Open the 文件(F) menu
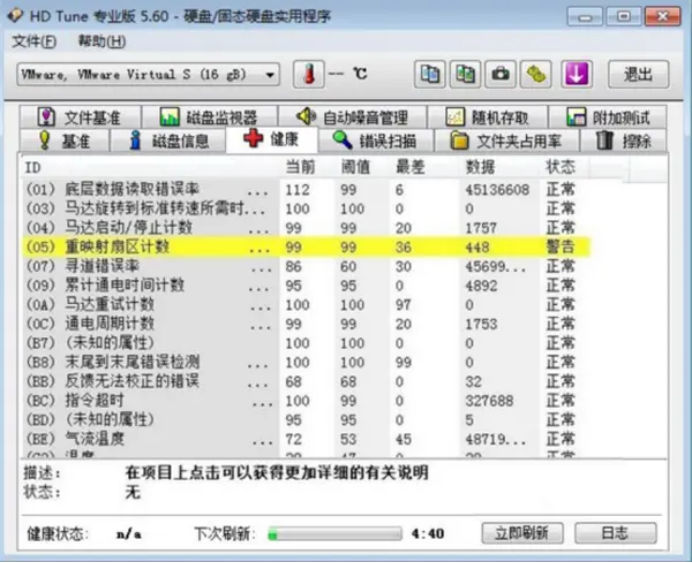Viewport: 692px width, 563px height. pos(34,41)
